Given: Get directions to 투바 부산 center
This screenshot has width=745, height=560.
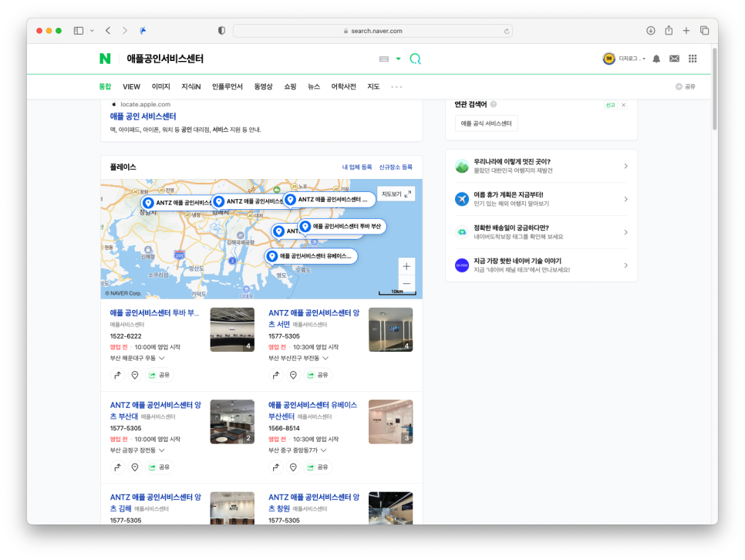Looking at the screenshot, I should (117, 375).
